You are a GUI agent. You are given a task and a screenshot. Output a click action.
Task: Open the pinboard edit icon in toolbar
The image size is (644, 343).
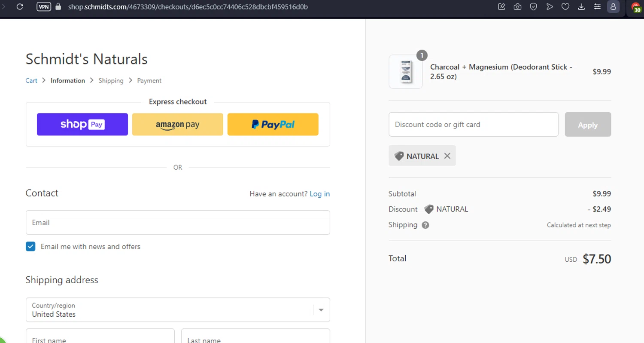coord(501,7)
